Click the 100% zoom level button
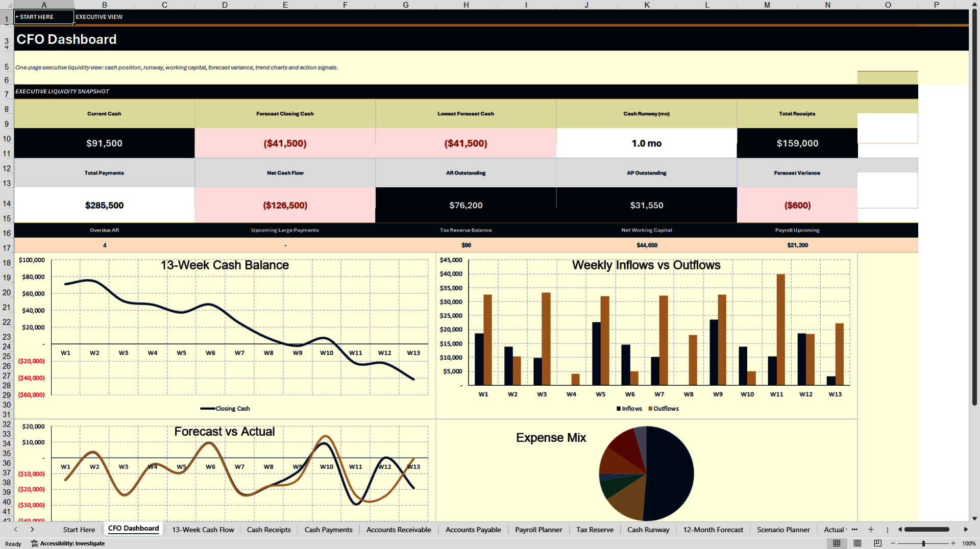The image size is (980, 549). [969, 543]
